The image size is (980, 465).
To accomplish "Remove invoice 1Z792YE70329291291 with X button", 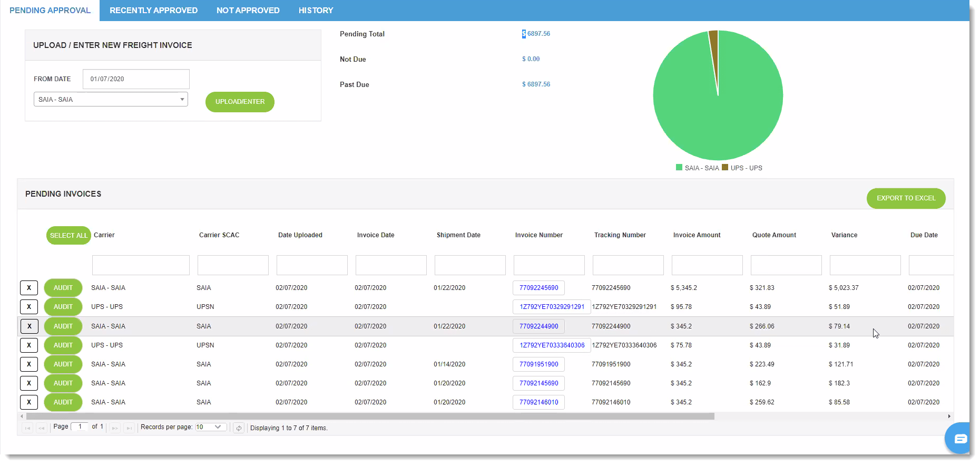I will [x=29, y=307].
